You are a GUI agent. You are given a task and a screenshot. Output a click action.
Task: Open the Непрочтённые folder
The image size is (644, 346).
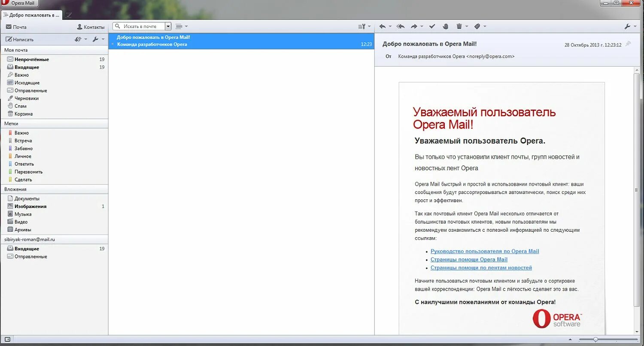point(54,59)
